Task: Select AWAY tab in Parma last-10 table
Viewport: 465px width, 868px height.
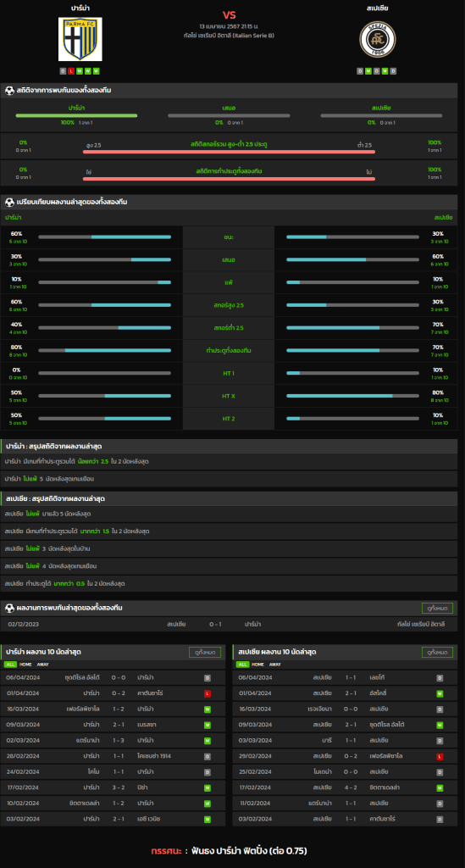Action: [42, 665]
